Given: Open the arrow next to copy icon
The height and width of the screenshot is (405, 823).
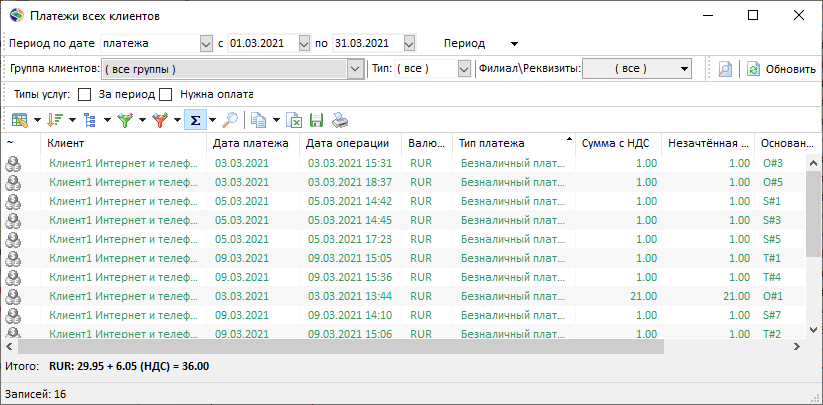Looking at the screenshot, I should click(276, 121).
